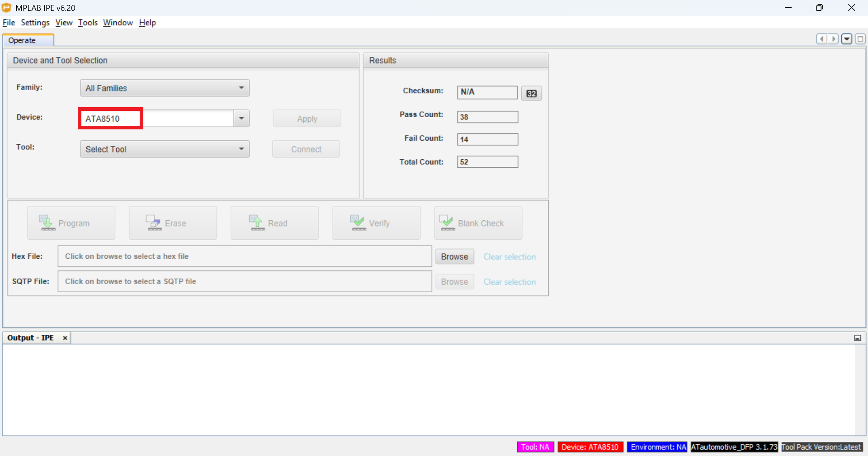The width and height of the screenshot is (868, 456).
Task: Click the MPLAB IPE application icon in the title bar
Action: (x=6, y=8)
